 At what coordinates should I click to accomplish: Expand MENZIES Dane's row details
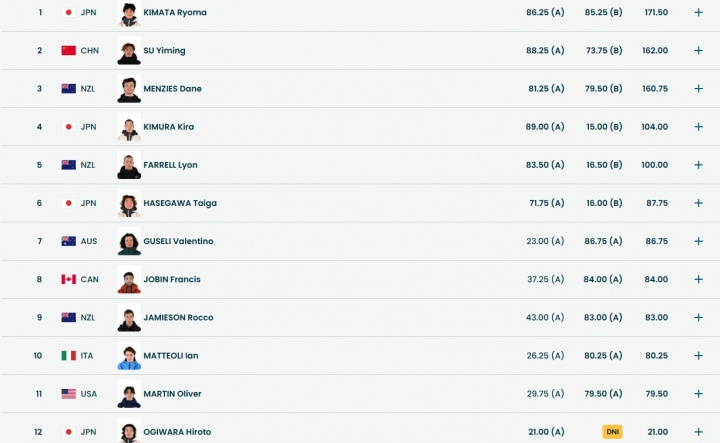pyautogui.click(x=698, y=89)
